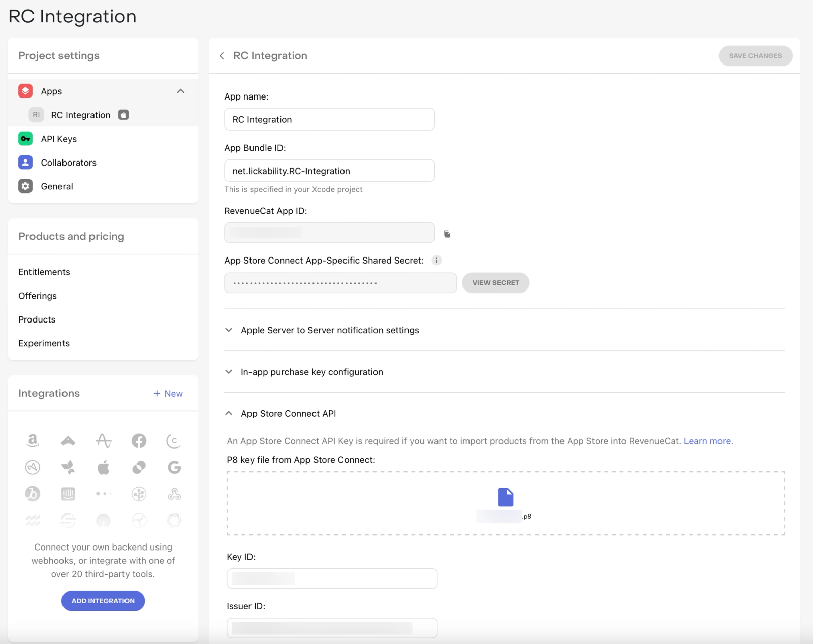
Task: Click the Add Integration button
Action: 103,601
